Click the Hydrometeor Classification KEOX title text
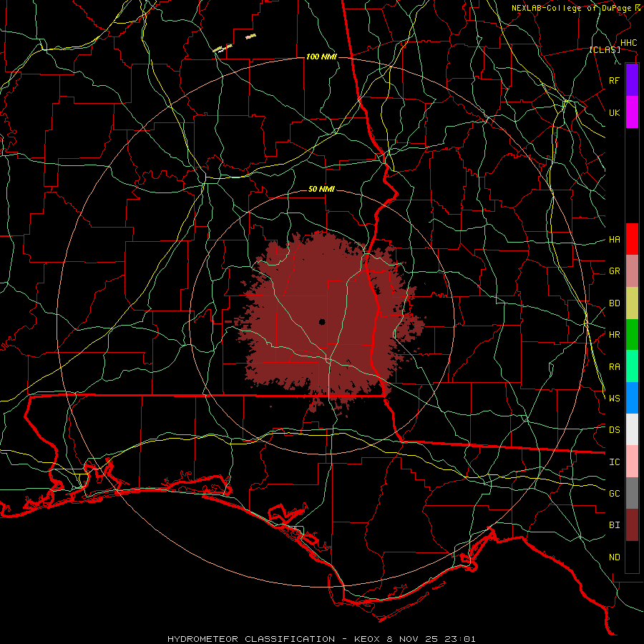This screenshot has width=644, height=644. click(x=321, y=639)
